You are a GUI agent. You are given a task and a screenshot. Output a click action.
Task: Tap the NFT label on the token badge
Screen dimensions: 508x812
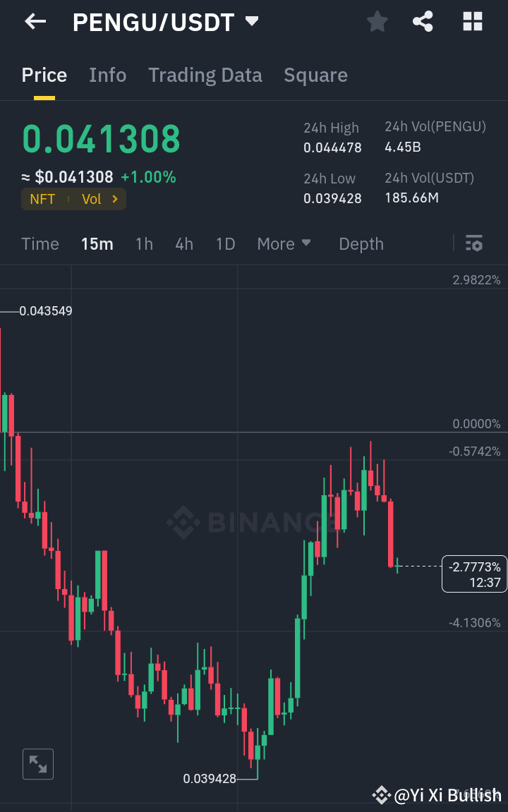pos(42,199)
